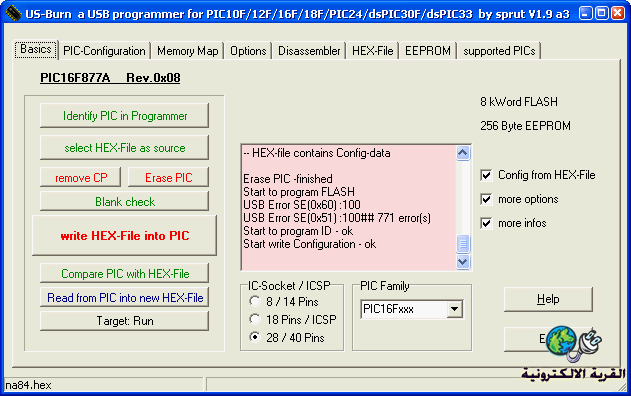Viewport: 631px width, 396px height.
Task: Click the 'Start write Configuration - ok' line
Action: (x=309, y=244)
